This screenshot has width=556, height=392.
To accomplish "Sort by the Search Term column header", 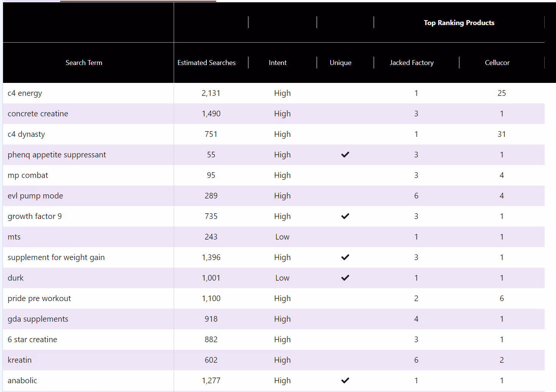I will click(x=84, y=63).
